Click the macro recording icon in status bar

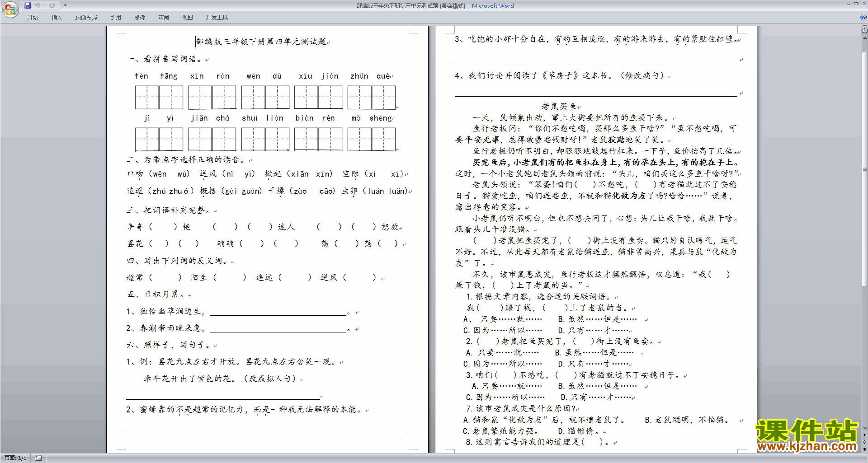click(x=38, y=458)
